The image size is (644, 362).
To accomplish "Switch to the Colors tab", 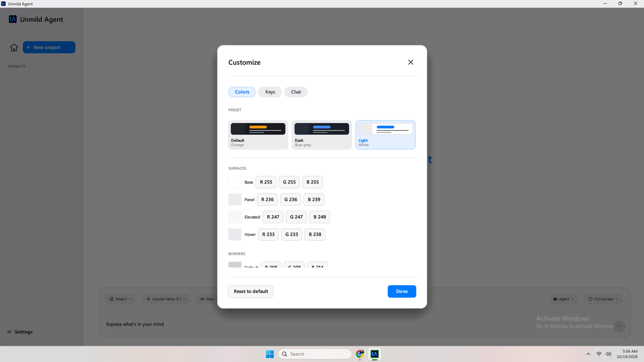I will [242, 92].
